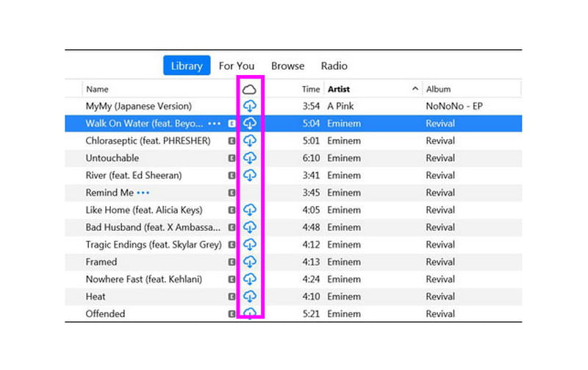Image resolution: width=588 pixels, height=370 pixels.
Task: Switch to the Library tab
Action: (187, 65)
